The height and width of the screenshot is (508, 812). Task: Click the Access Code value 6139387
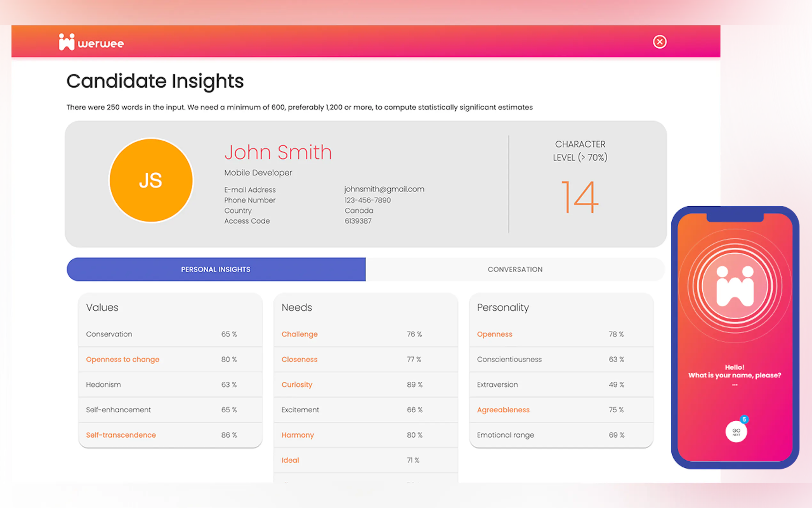tap(358, 221)
